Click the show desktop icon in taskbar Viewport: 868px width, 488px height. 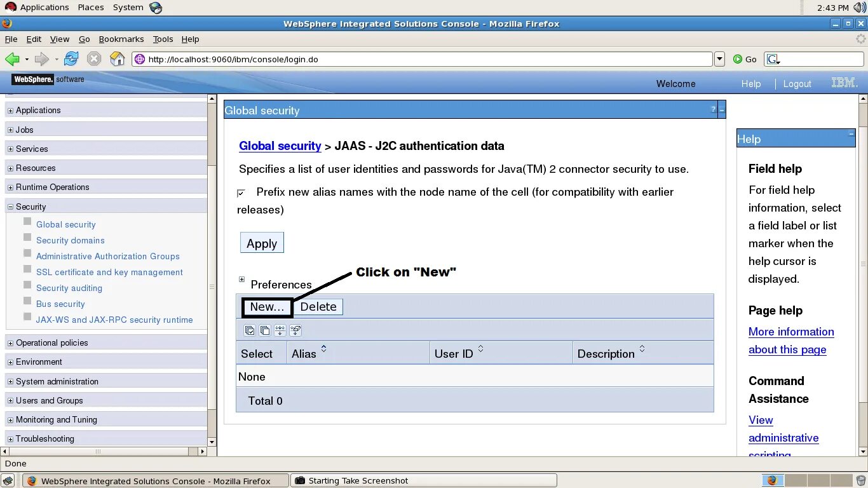(x=8, y=480)
